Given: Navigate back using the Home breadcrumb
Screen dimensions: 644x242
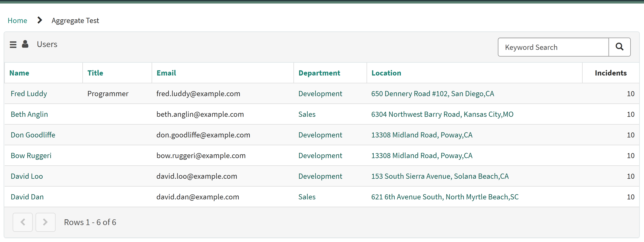Looking at the screenshot, I should tap(17, 20).
